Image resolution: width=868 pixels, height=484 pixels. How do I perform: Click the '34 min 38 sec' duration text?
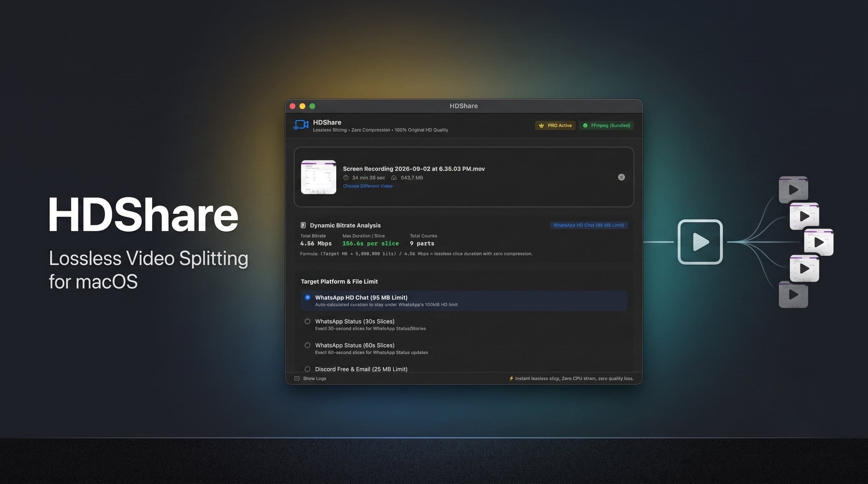pyautogui.click(x=369, y=178)
